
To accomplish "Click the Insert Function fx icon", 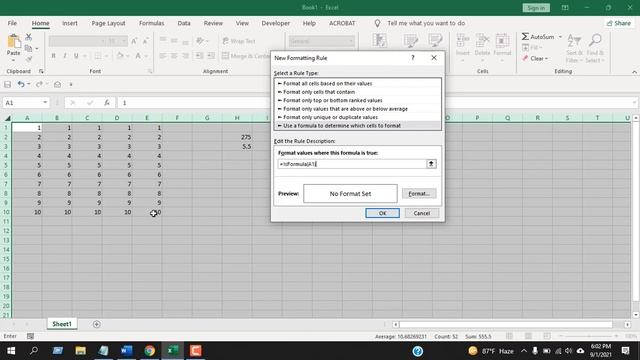I will point(107,103).
